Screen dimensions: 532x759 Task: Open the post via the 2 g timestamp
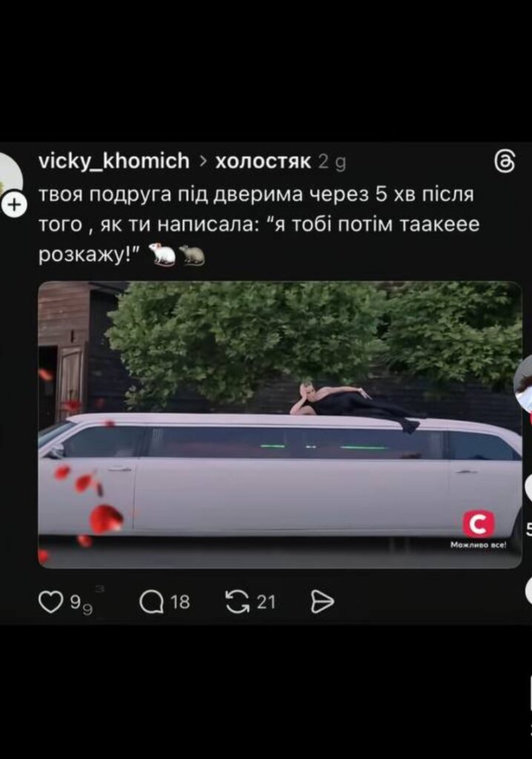[x=332, y=162]
